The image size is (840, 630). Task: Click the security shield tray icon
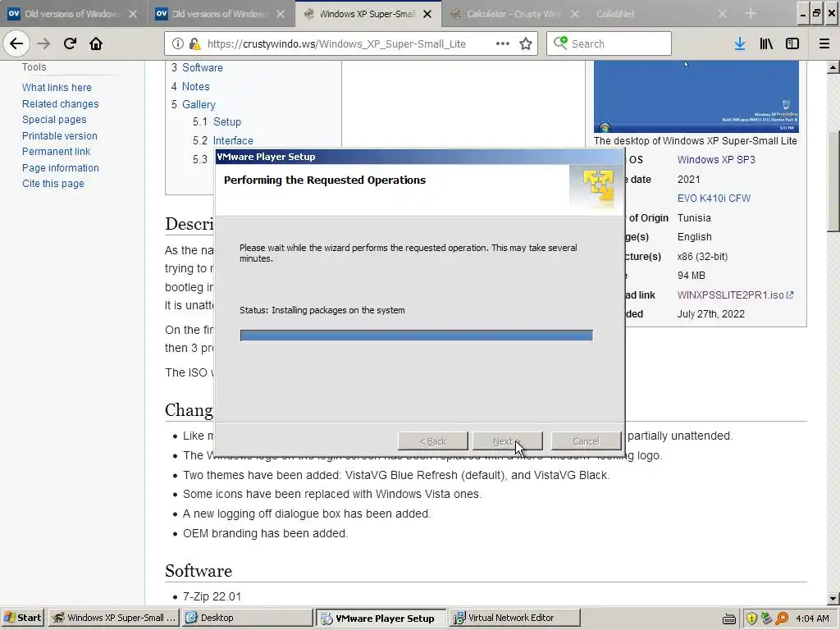coord(751,619)
